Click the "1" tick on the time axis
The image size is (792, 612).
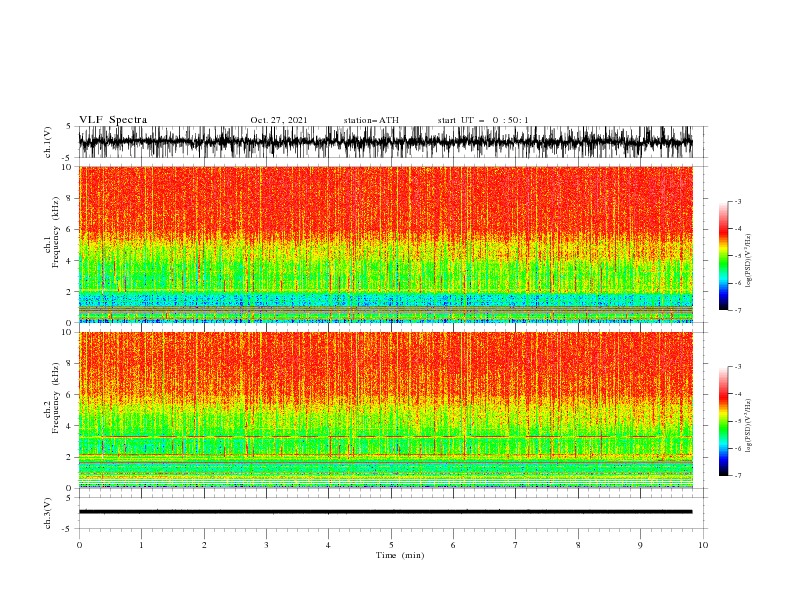tap(141, 545)
